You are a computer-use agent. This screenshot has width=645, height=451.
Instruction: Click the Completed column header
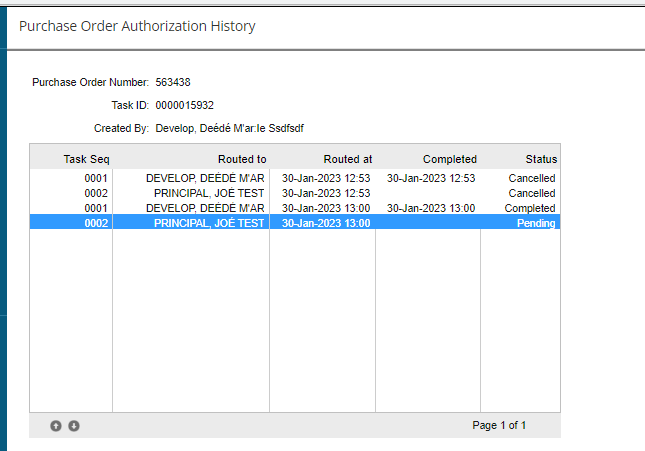tap(449, 159)
